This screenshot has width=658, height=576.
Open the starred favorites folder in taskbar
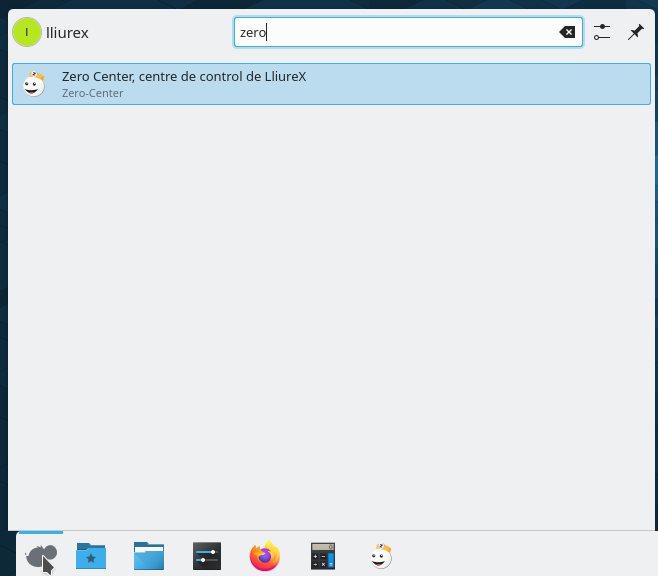[91, 556]
